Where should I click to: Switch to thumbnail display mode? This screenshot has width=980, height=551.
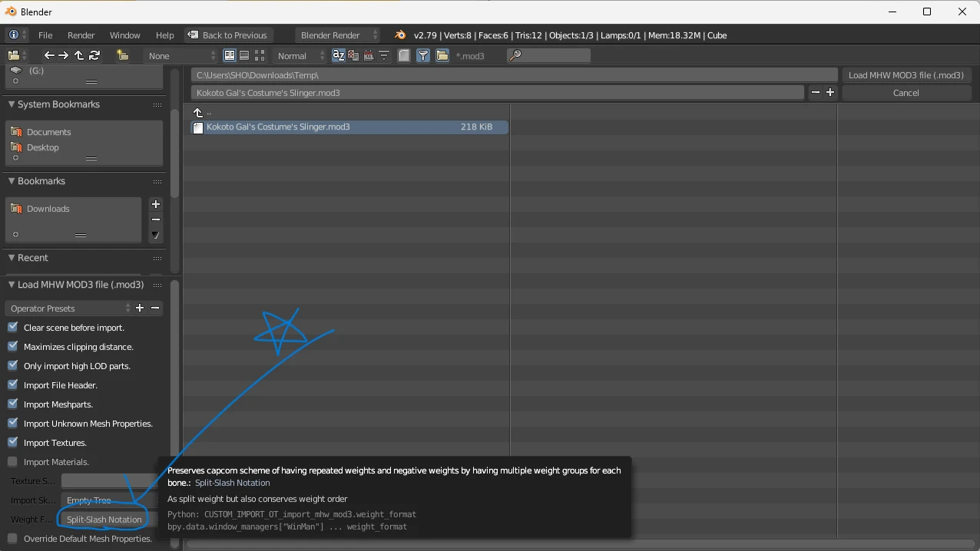[x=259, y=55]
